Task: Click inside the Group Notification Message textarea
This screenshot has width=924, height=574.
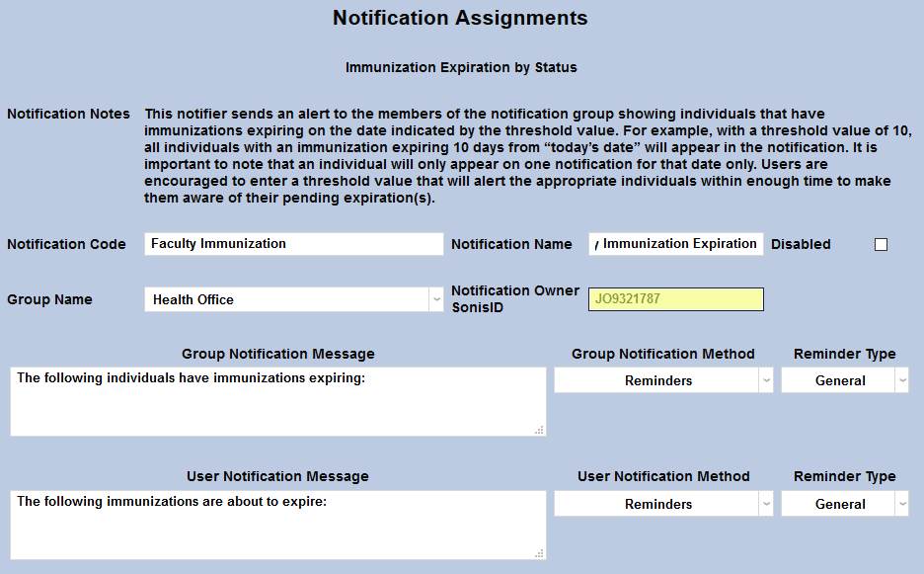Action: pos(276,400)
